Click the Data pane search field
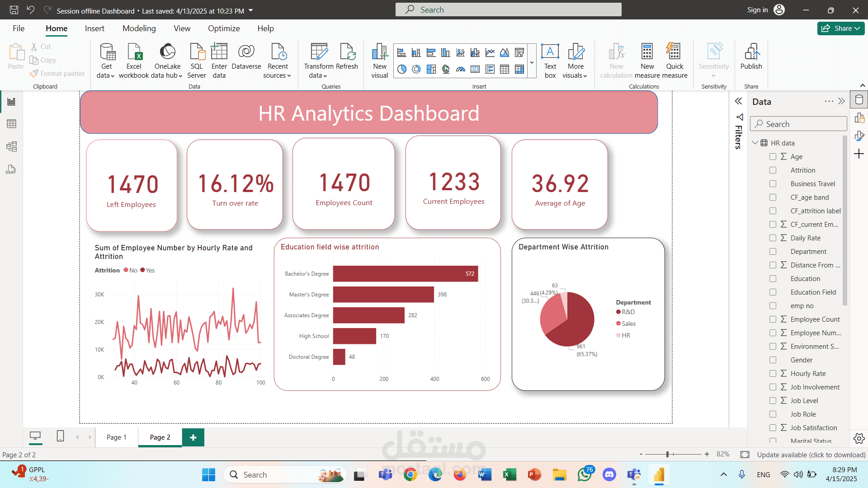The height and width of the screenshot is (488, 868). tap(798, 124)
